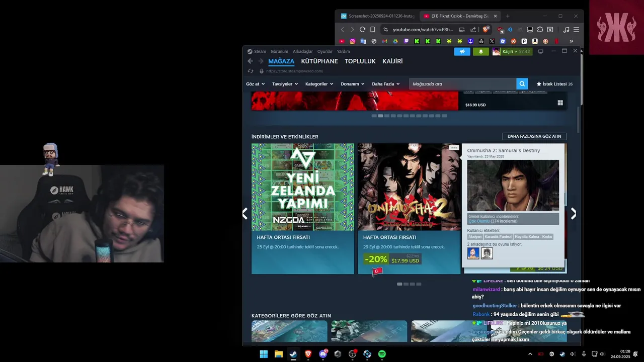
Task: Open the Yardım menu
Action: 343,51
